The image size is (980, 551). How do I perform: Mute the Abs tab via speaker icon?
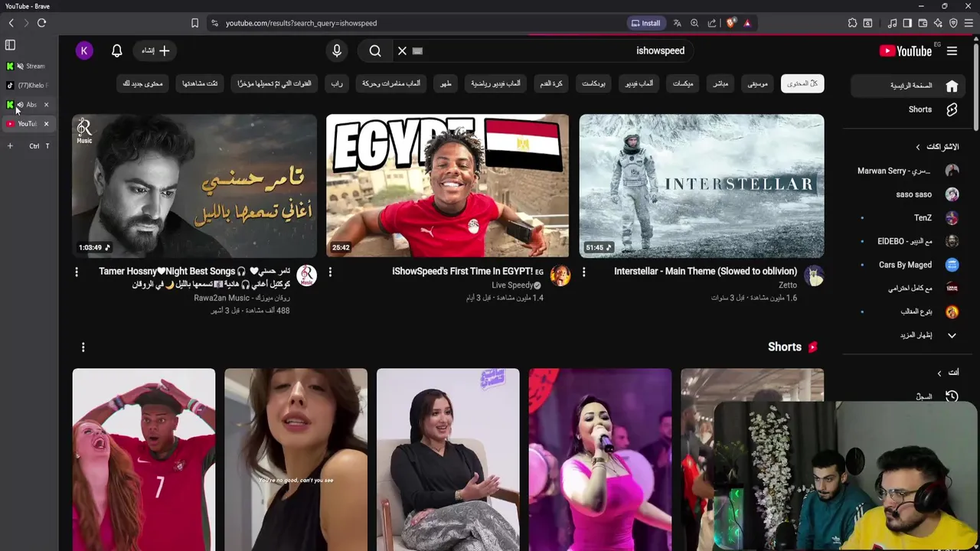(x=20, y=104)
